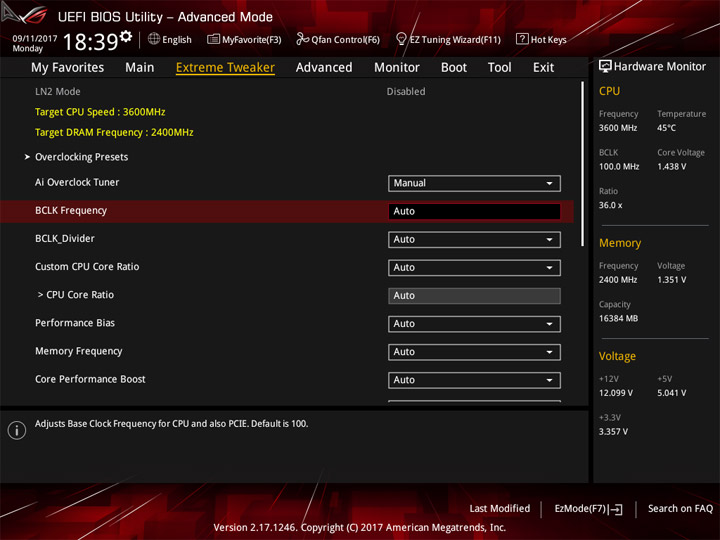Click the EZ Tuning Wizard bulb icon

(x=401, y=39)
